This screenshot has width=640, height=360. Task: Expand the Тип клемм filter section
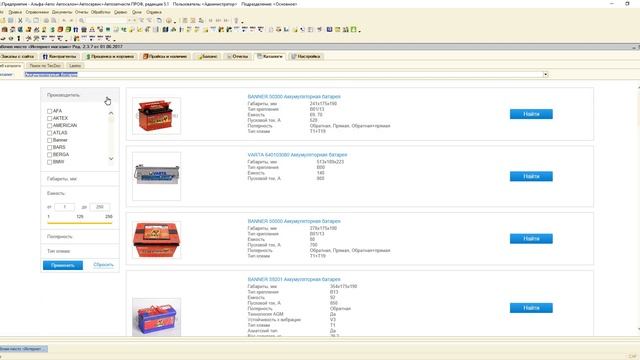pos(80,251)
